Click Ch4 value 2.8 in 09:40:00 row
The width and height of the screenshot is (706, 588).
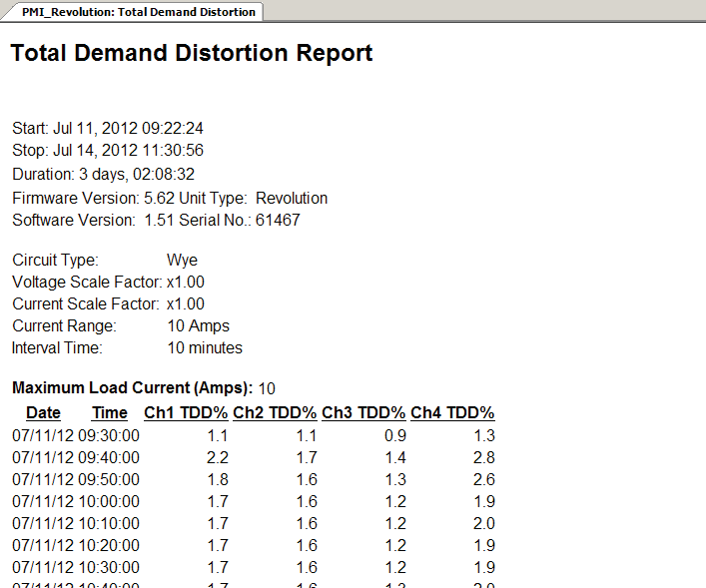[484, 458]
